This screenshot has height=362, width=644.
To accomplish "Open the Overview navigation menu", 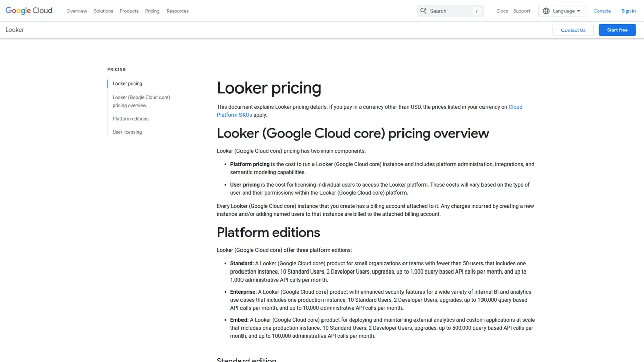I will click(76, 11).
